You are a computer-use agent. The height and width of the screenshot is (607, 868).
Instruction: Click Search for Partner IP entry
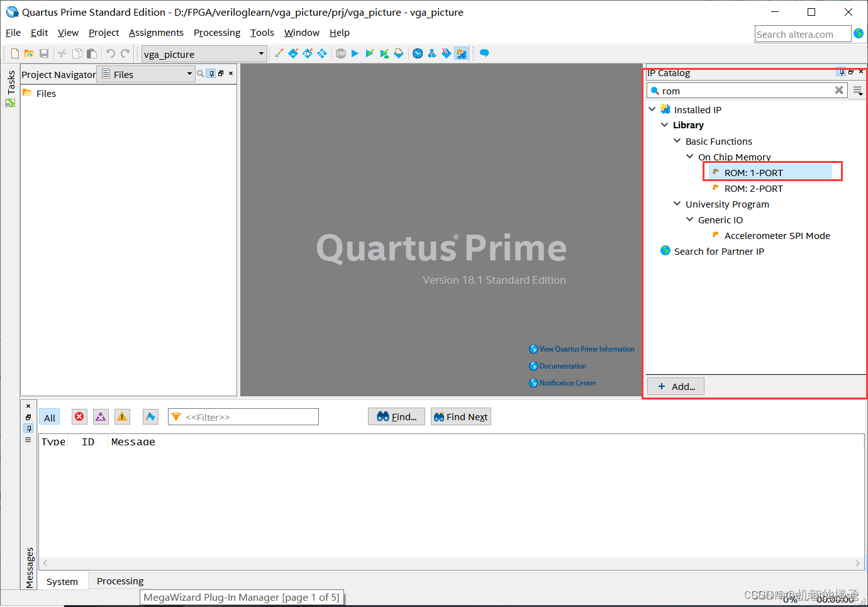719,251
